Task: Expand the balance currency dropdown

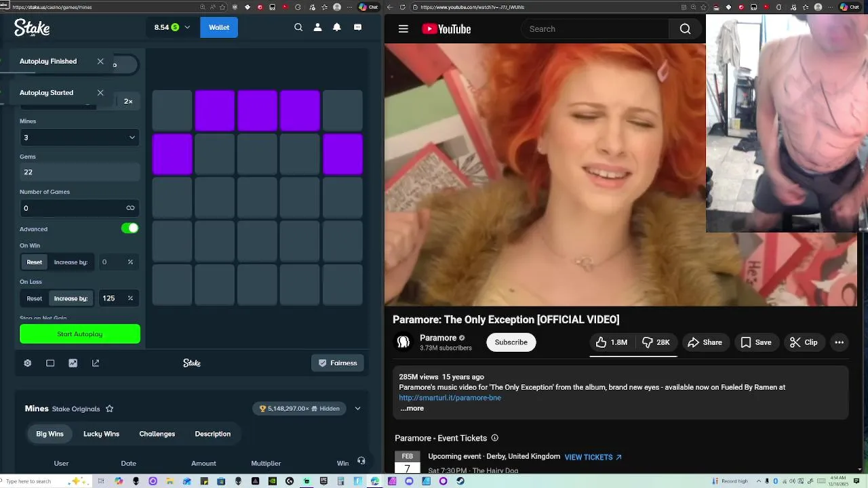Action: [172, 27]
